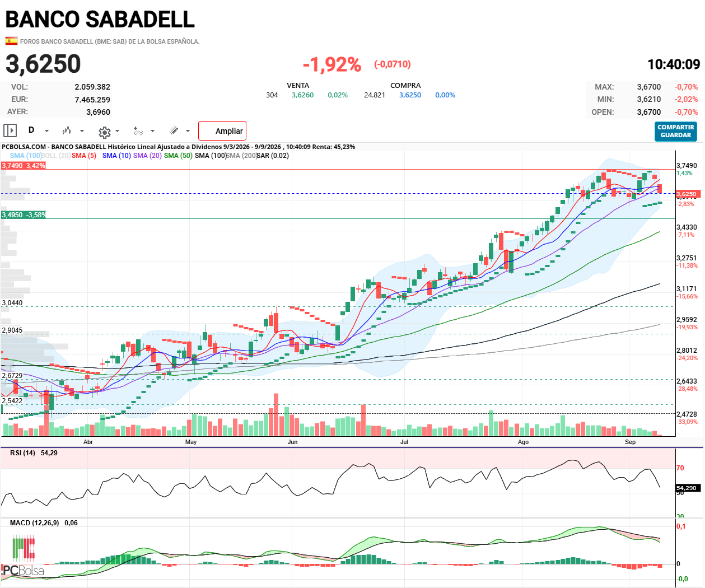705x588 pixels.
Task: Toggle the light-blue SMA (100) indicator
Action: click(26, 156)
